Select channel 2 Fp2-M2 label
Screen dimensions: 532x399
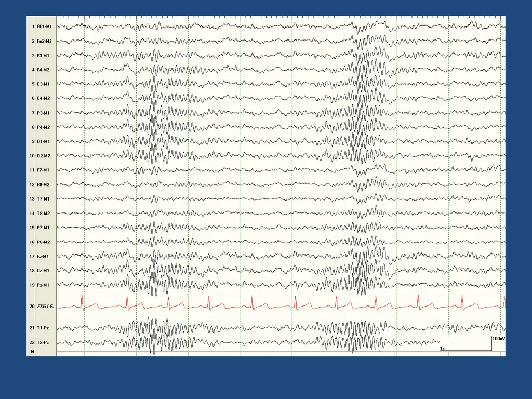tap(45, 41)
